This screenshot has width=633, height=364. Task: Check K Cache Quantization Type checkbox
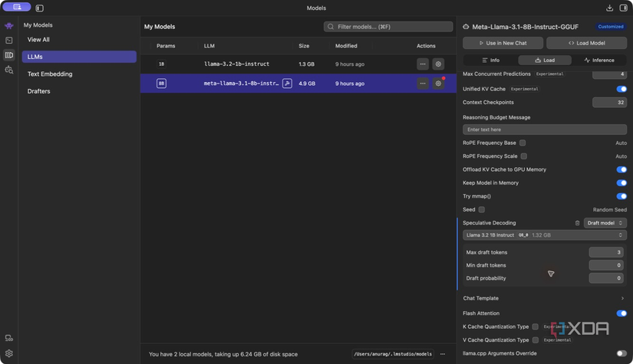[x=535, y=326]
